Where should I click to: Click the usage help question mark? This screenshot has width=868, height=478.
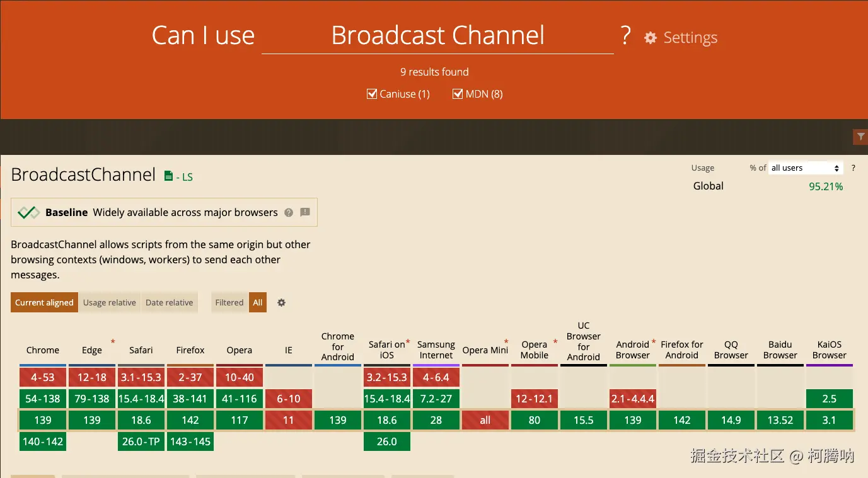point(854,168)
